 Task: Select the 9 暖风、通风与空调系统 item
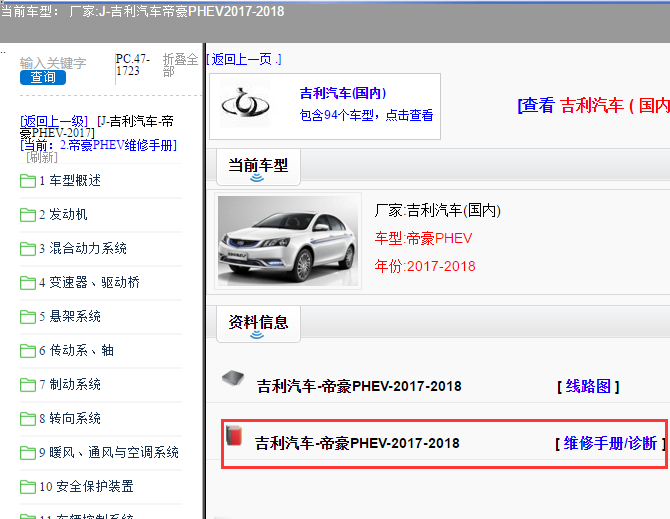tap(109, 452)
